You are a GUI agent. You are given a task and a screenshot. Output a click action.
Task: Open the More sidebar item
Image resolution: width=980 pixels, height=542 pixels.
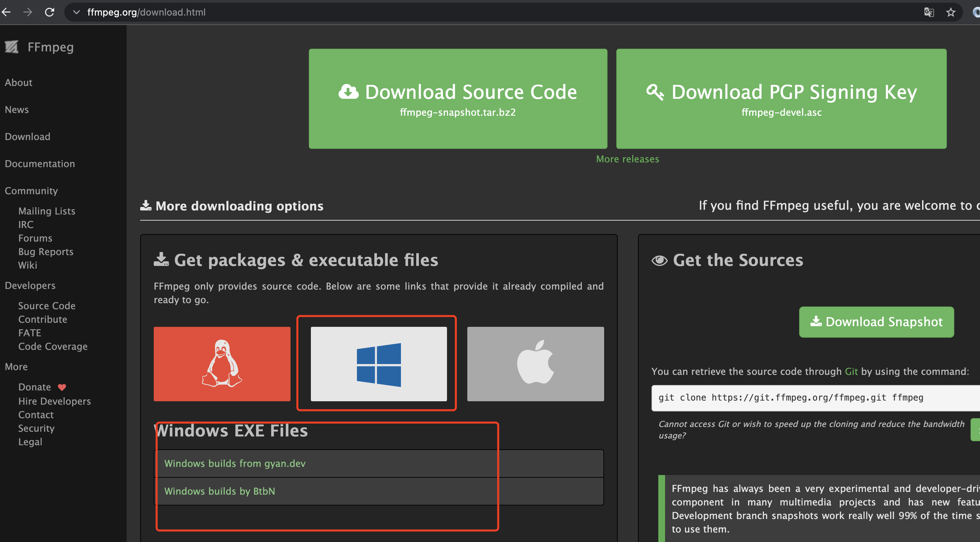tap(16, 367)
